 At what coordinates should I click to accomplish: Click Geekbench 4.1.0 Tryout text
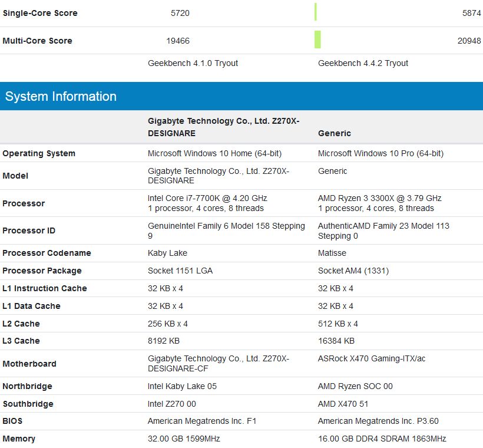coord(193,63)
